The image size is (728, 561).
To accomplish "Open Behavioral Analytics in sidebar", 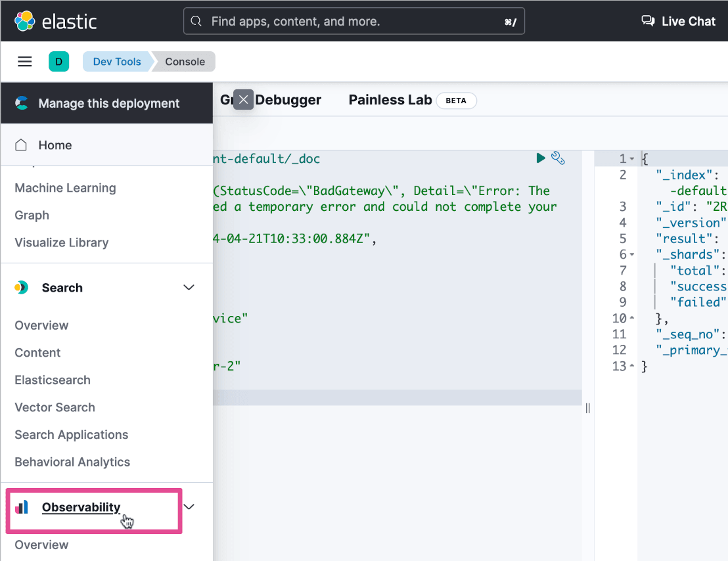I will click(72, 462).
